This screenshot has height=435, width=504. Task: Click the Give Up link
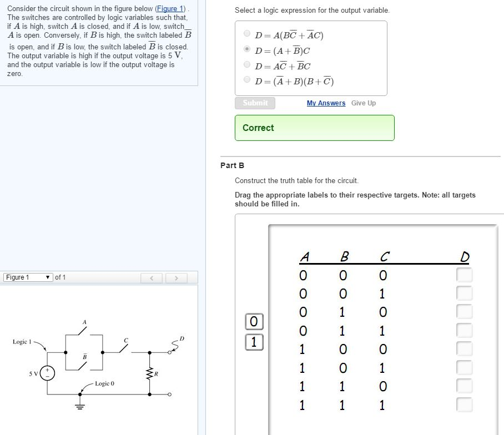click(x=364, y=103)
